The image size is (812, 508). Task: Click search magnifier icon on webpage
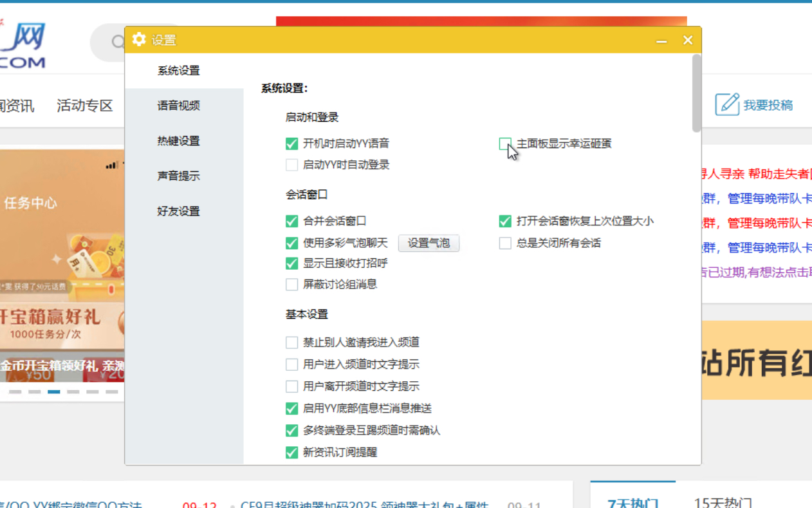coord(118,42)
